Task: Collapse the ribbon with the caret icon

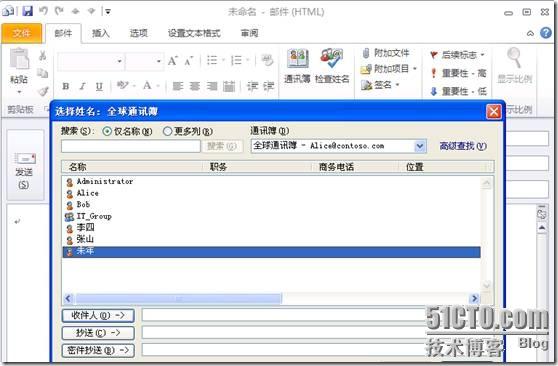Action: (x=530, y=33)
